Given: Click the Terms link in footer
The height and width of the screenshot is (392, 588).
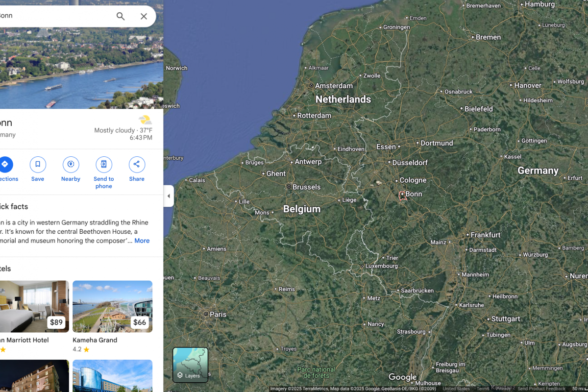Looking at the screenshot, I should click(x=483, y=389).
